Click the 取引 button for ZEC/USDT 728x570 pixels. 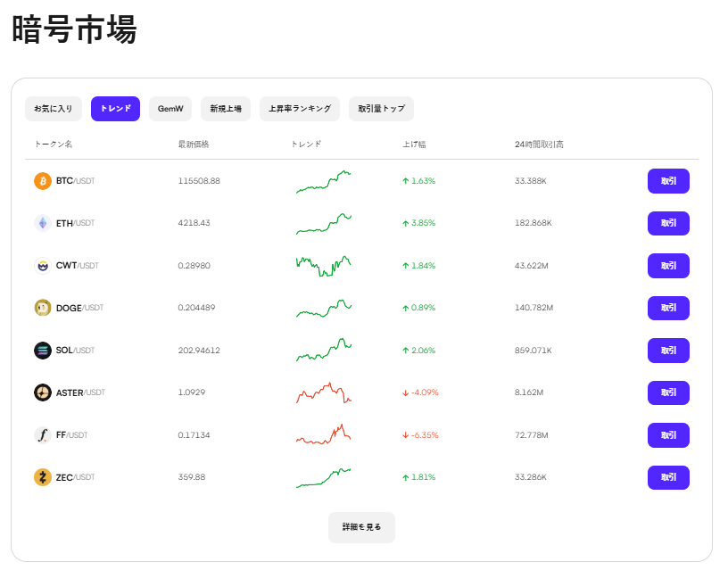pyautogui.click(x=668, y=477)
